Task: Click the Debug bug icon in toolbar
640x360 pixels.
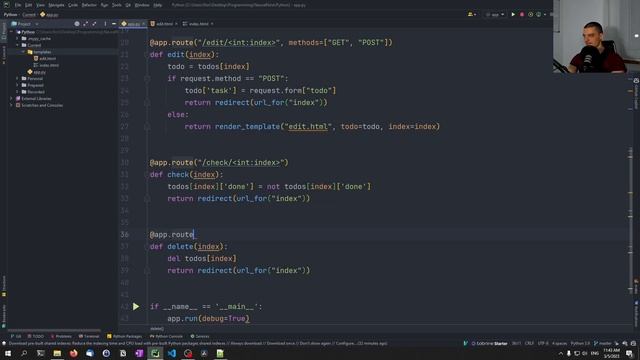Action: [522, 15]
